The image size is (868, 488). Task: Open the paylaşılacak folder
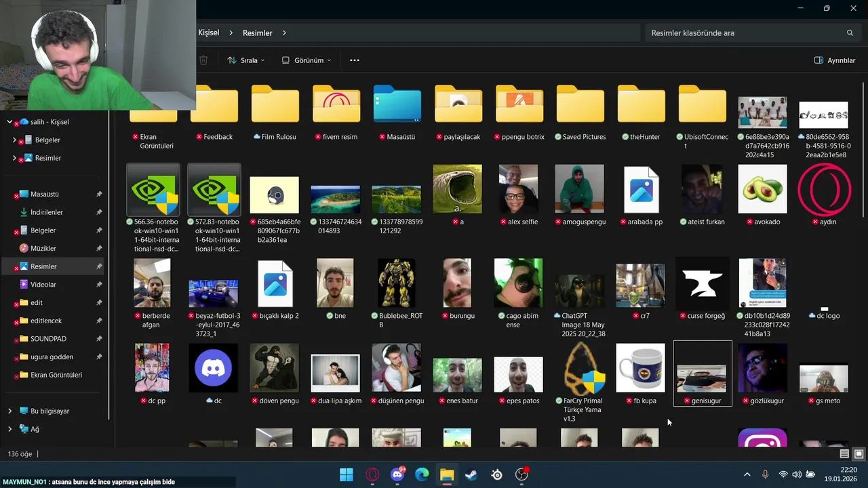[458, 112]
